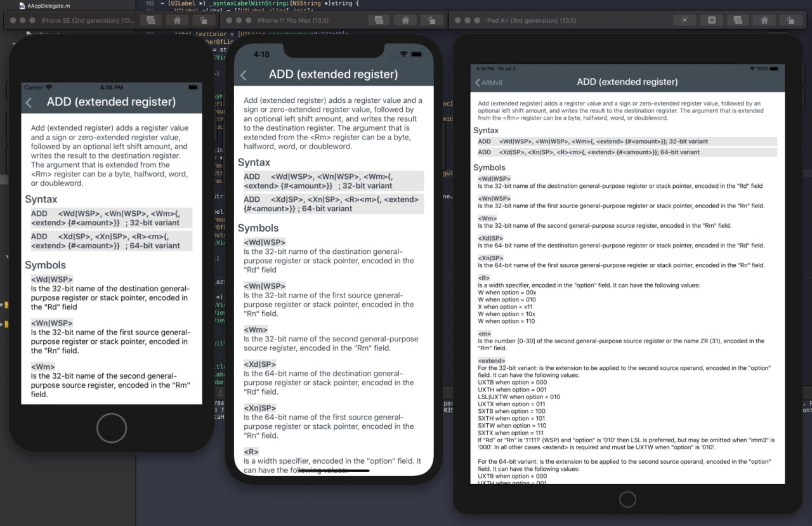Rotate the iPad Air simulator via its toolbar

[790, 20]
